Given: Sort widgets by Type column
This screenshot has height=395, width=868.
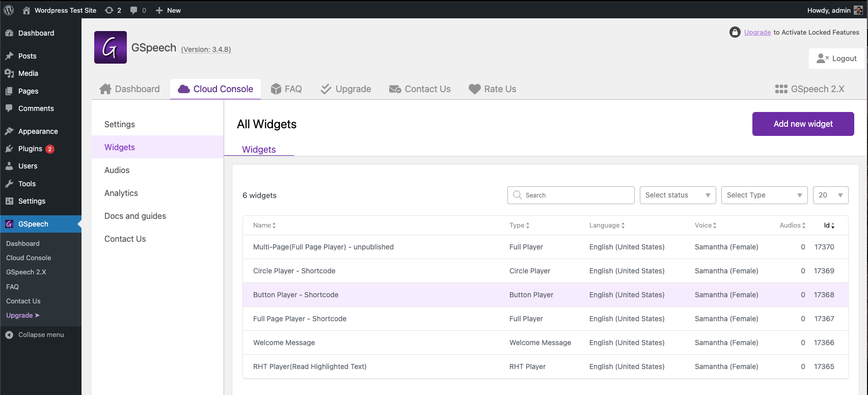Looking at the screenshot, I should point(519,225).
